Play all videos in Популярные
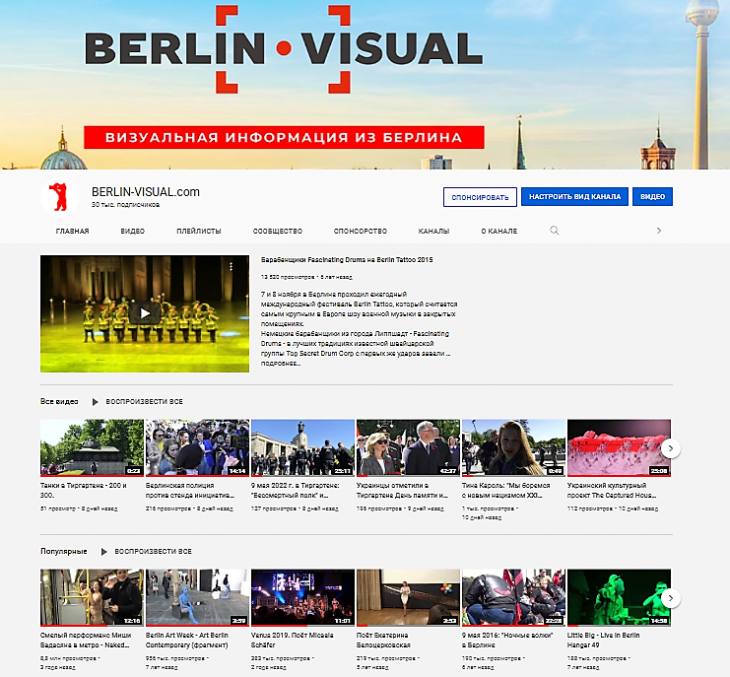Screen dimensions: 730x677 [146, 551]
